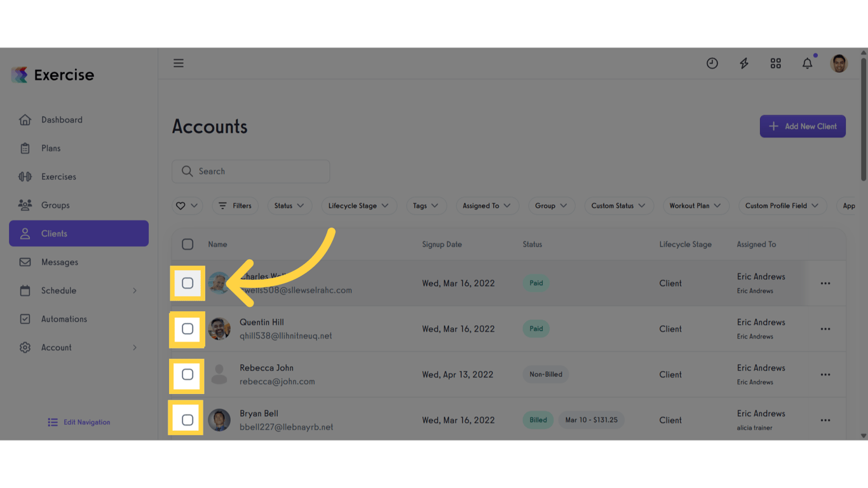Screen dimensions: 868x488
Task: Expand the Assigned To filter
Action: [x=487, y=205]
